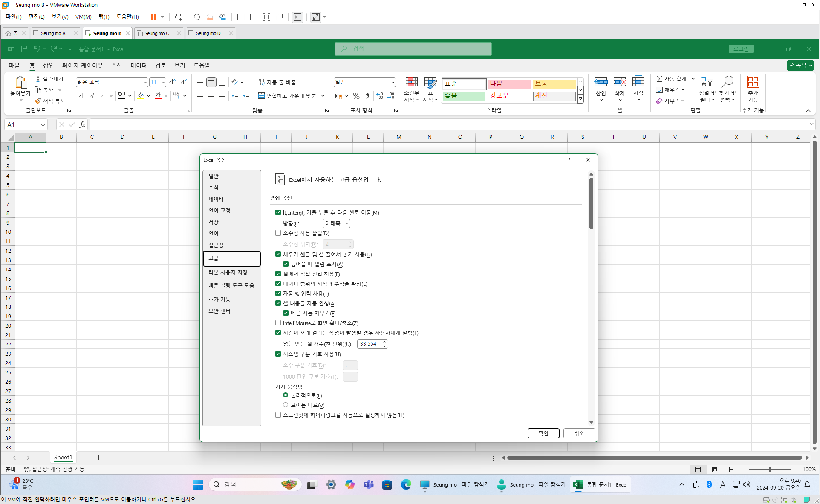Click the 자동 합계 AutoSum icon
The image size is (820, 504).
[659, 79]
